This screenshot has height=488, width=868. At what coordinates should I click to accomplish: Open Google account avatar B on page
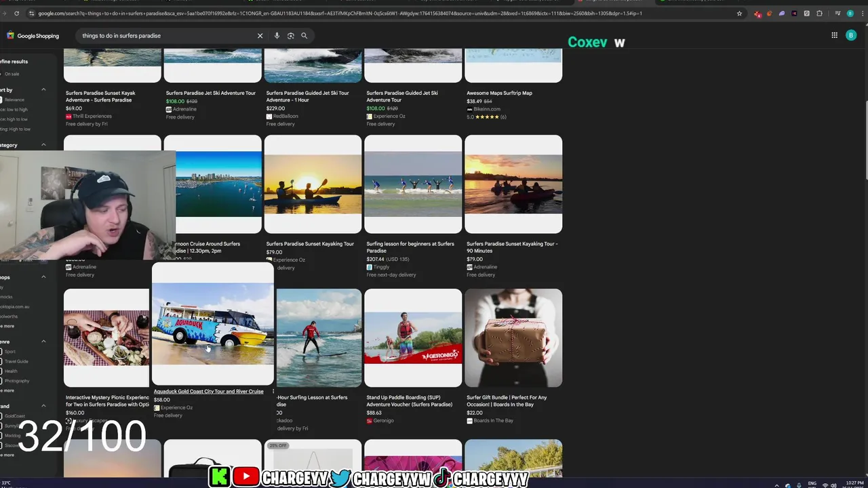pos(851,35)
